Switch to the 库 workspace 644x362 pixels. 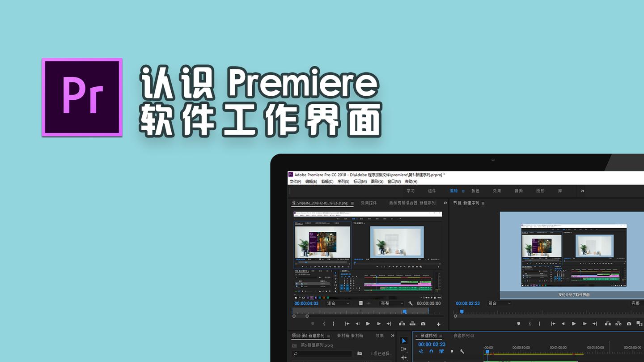click(560, 191)
